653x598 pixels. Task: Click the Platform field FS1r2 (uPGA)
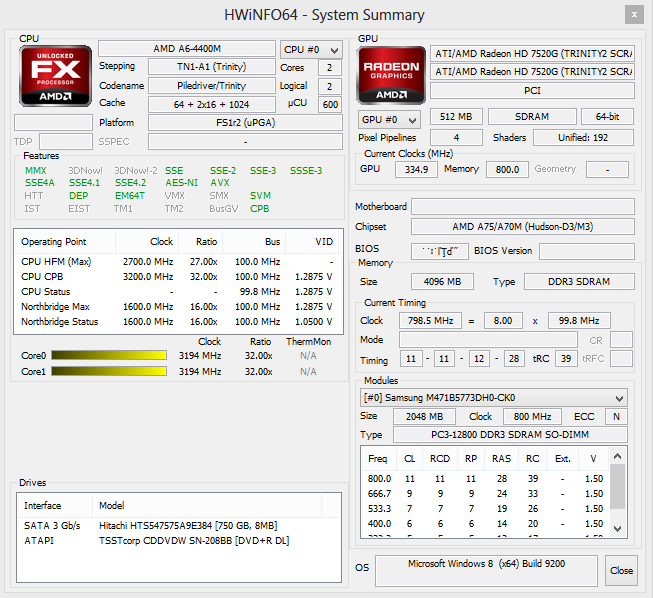(x=246, y=123)
